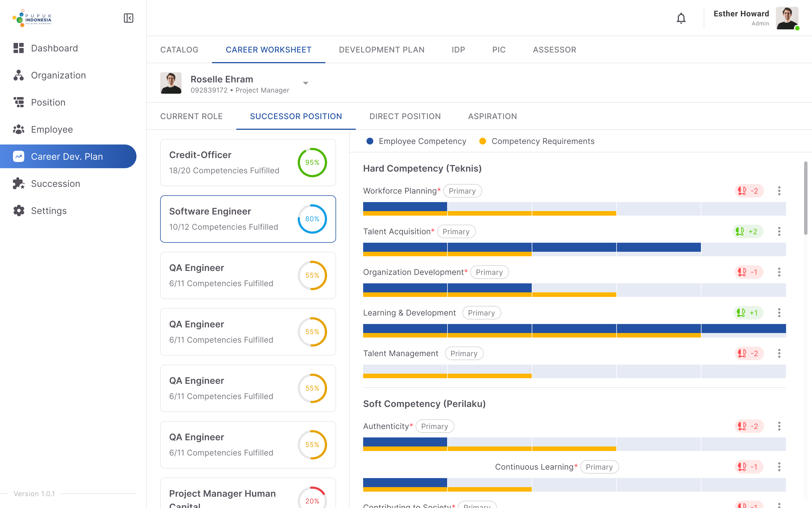Image resolution: width=812 pixels, height=508 pixels.
Task: Open Succession from the sidebar
Action: point(68,183)
